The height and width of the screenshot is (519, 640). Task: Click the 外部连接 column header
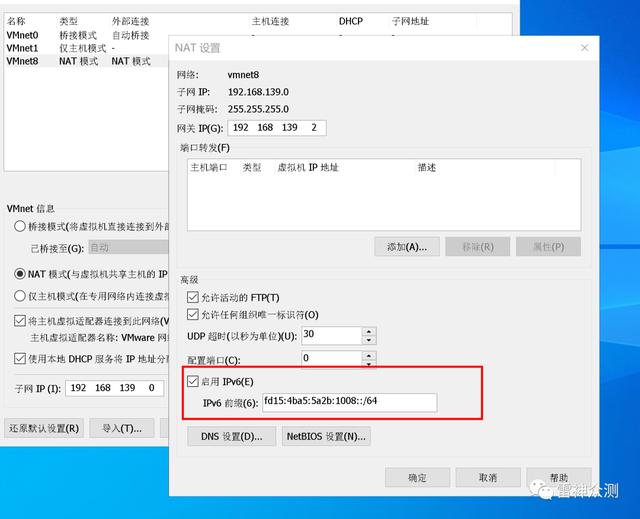[x=131, y=21]
